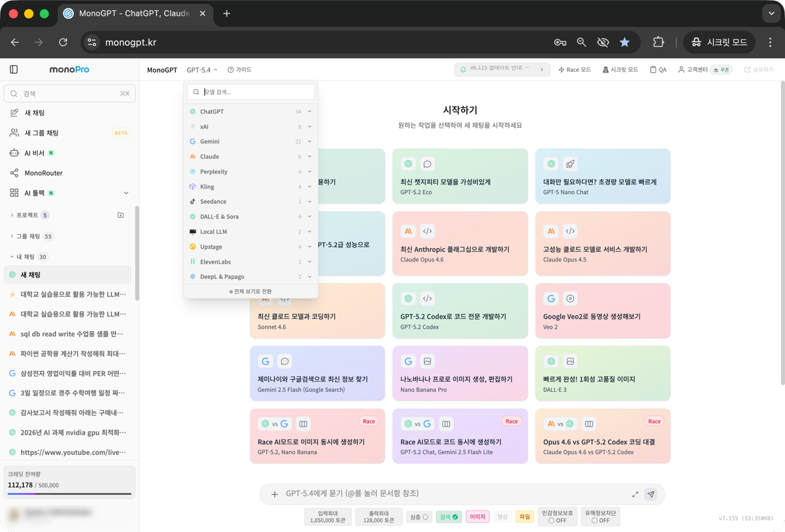785x532 pixels.
Task: Open the Claude Opus 4.6 start card
Action: [x=460, y=243]
